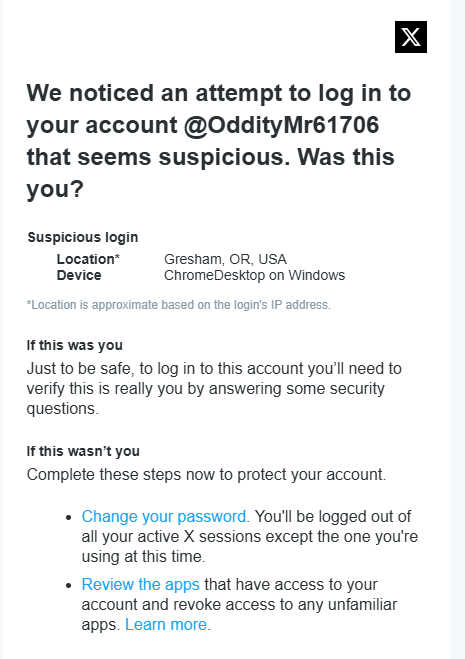This screenshot has width=465, height=659.
Task: Click the Complete these steps now sentence
Action: tap(206, 475)
